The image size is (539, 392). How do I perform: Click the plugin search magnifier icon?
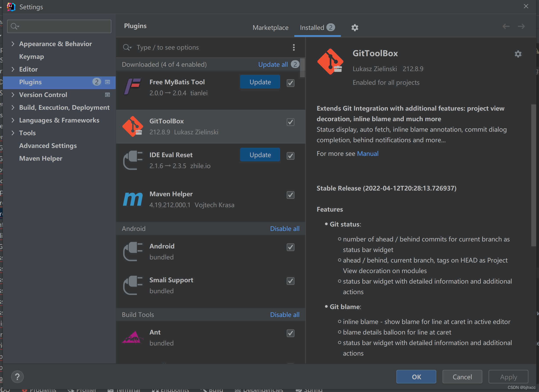pyautogui.click(x=127, y=47)
